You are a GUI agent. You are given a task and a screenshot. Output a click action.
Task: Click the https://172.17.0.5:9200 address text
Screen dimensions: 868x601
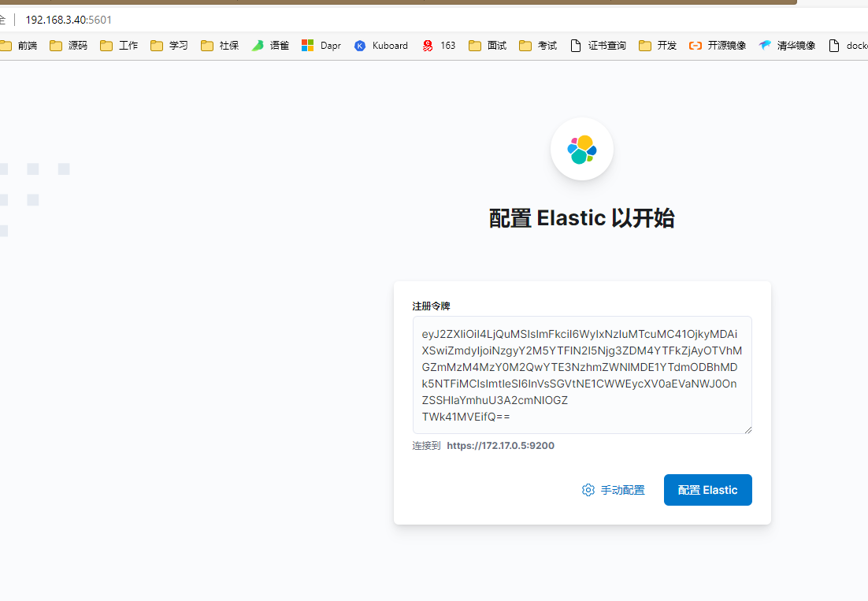(500, 446)
